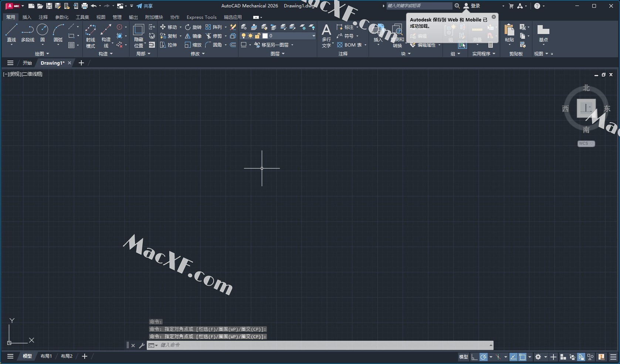The width and height of the screenshot is (620, 364).
Task: Click the 键入命令 command line input
Action: click(x=320, y=345)
